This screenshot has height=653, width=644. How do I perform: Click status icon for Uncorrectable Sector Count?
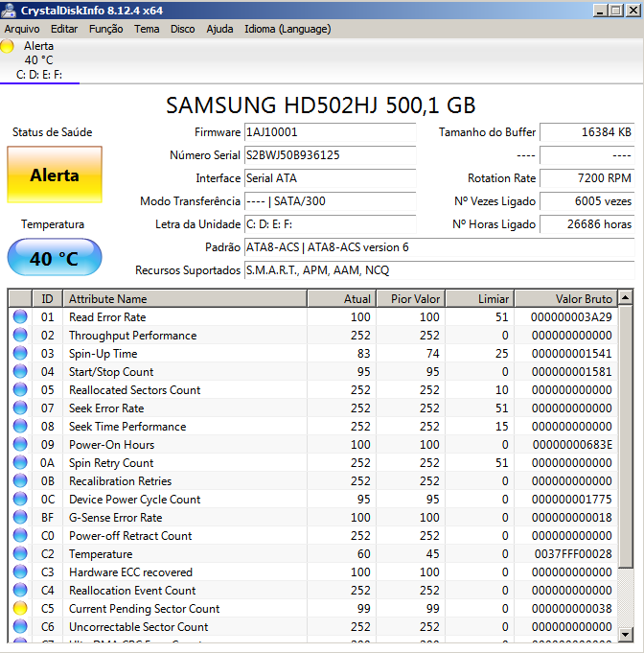point(20,627)
